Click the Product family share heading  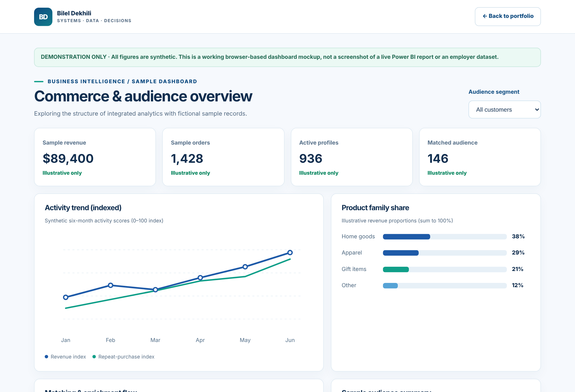(x=375, y=208)
